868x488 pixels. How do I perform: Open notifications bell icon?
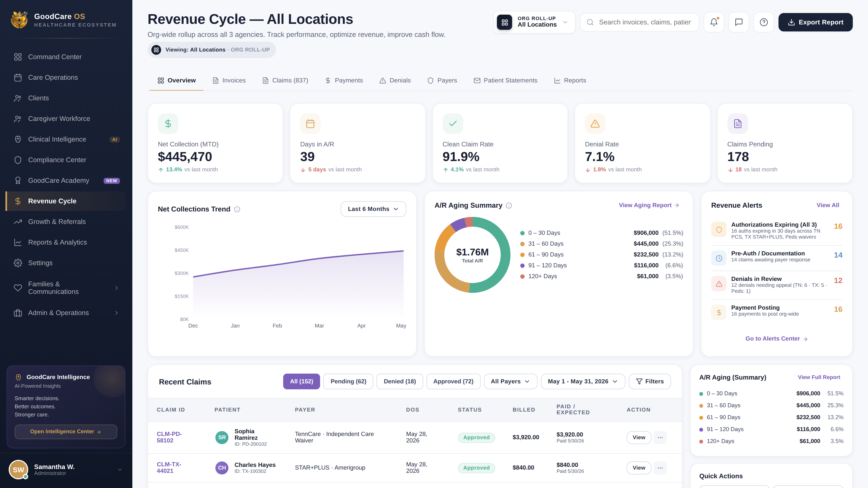coord(714,22)
